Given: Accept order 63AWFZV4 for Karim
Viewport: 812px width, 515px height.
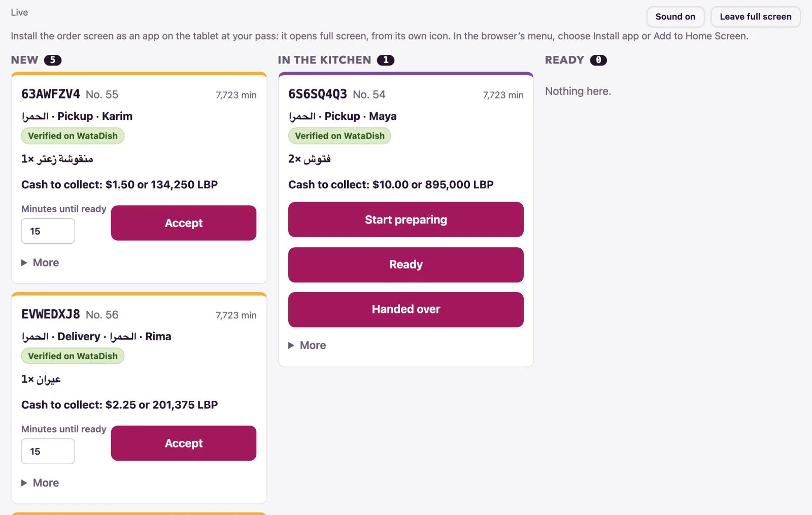Looking at the screenshot, I should tap(184, 223).
